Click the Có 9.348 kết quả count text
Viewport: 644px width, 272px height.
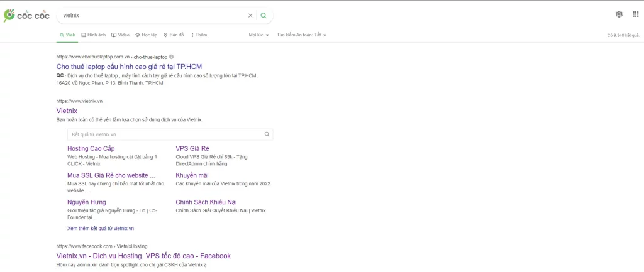point(623,35)
